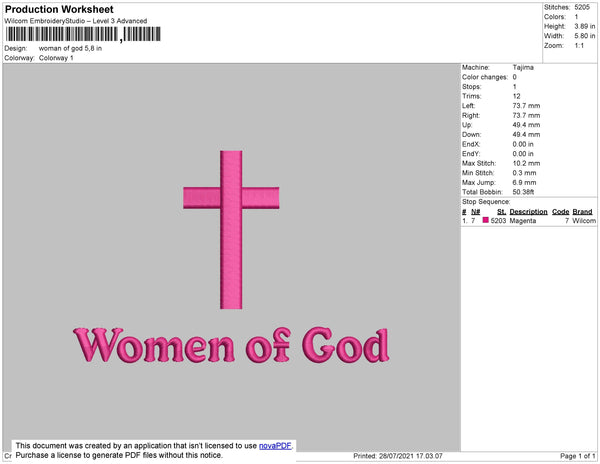Click the Height value 3.89 in

click(x=585, y=26)
